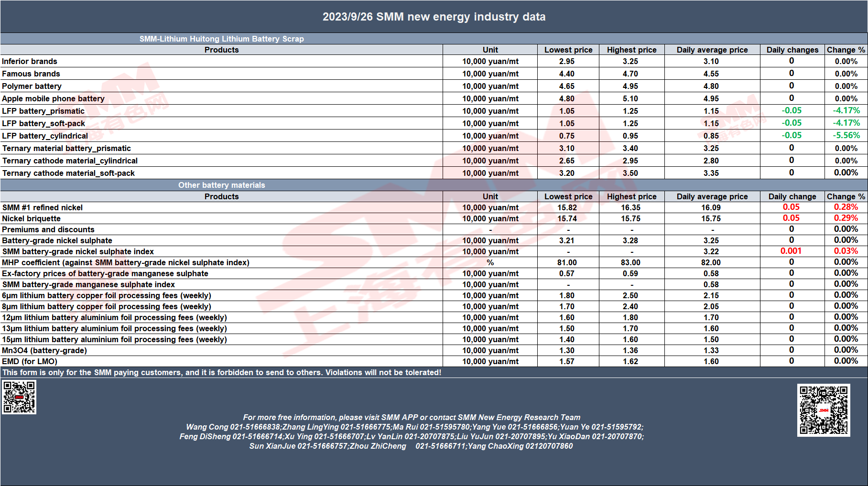Viewport: 868px width, 486px height.
Task: Click 'Daily average price' header in other materials table
Action: (x=712, y=196)
